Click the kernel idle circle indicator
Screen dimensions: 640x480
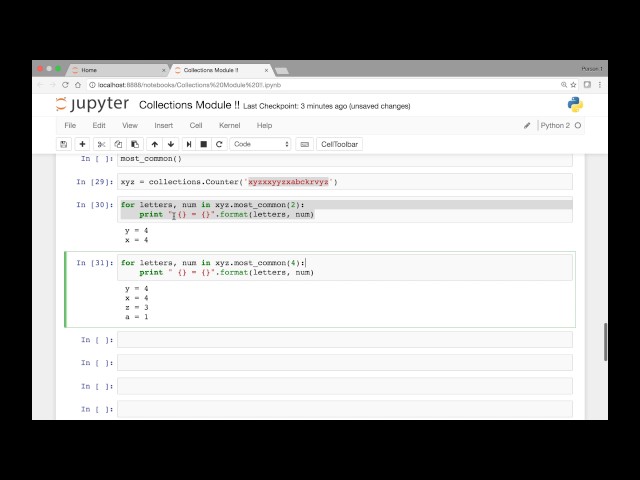tap(578, 125)
